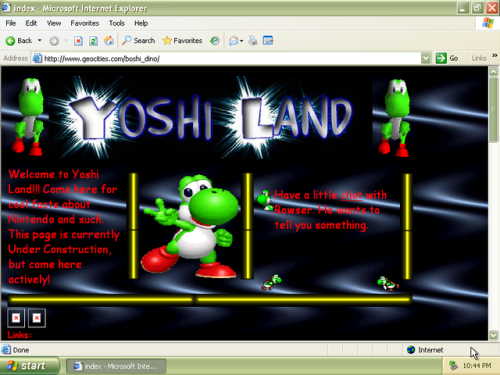Screen dimensions: 500x375
Task: Click the Stop loading icon
Action: 78,41
